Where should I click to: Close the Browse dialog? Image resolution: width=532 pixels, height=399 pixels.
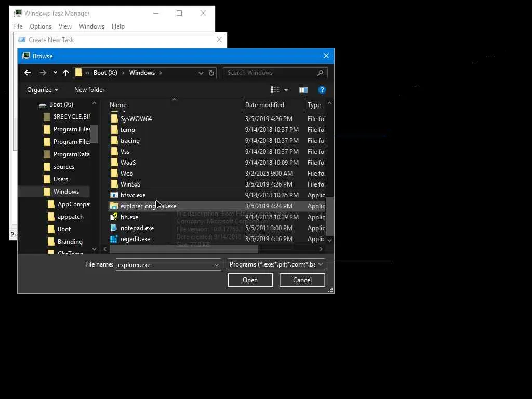[326, 56]
